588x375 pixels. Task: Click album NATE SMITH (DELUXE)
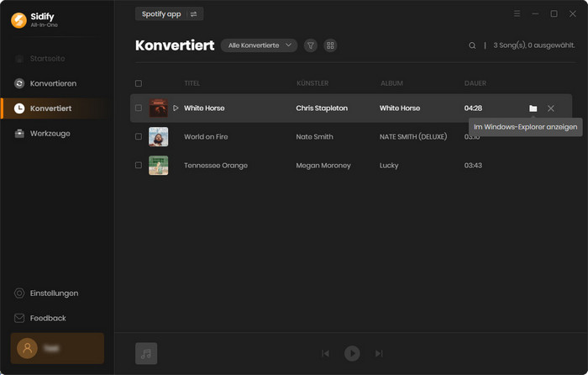point(413,137)
